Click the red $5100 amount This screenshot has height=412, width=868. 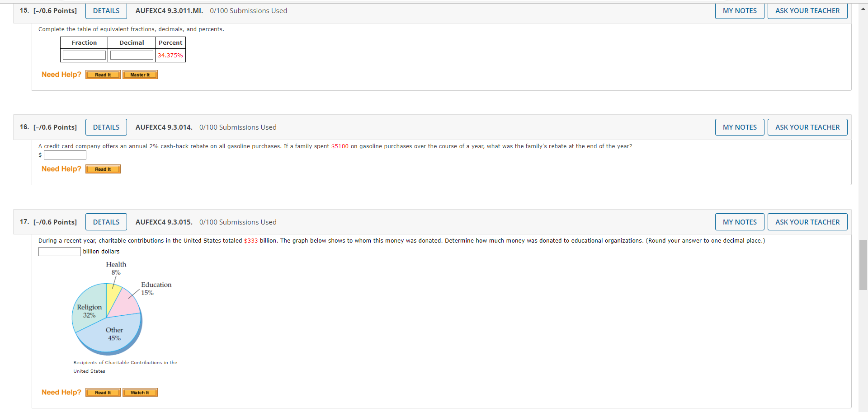[340, 146]
